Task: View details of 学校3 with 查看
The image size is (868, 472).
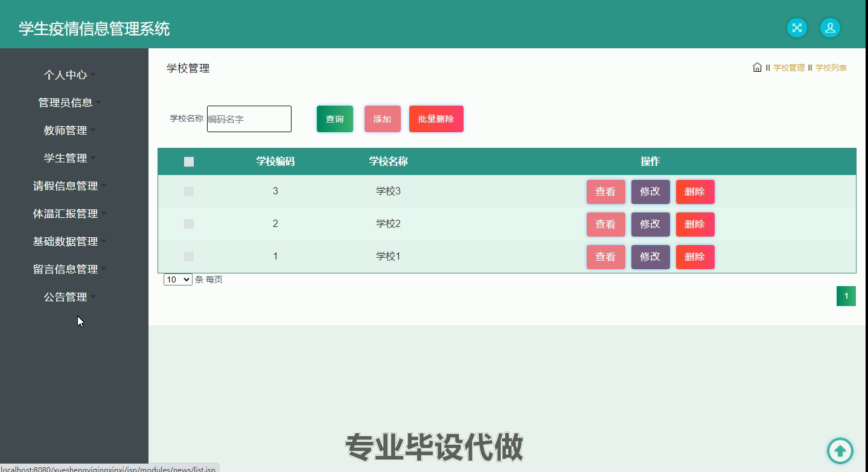Action: click(x=605, y=192)
